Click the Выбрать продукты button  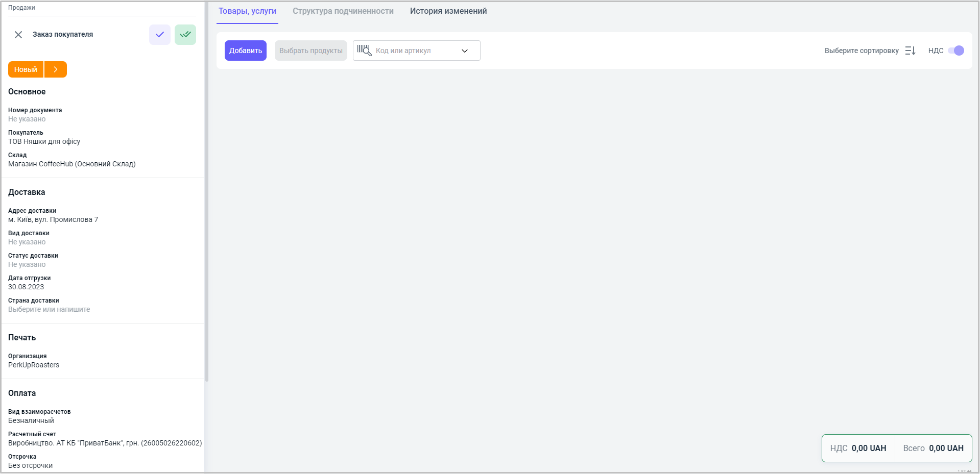click(310, 51)
